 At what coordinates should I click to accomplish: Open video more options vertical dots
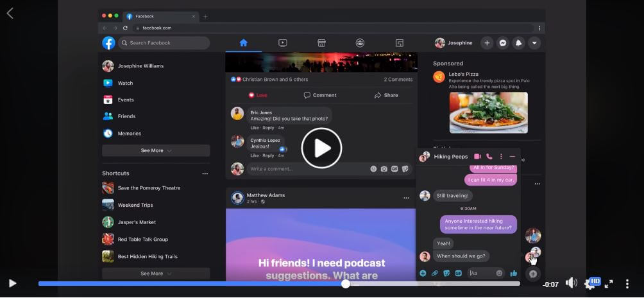click(627, 283)
